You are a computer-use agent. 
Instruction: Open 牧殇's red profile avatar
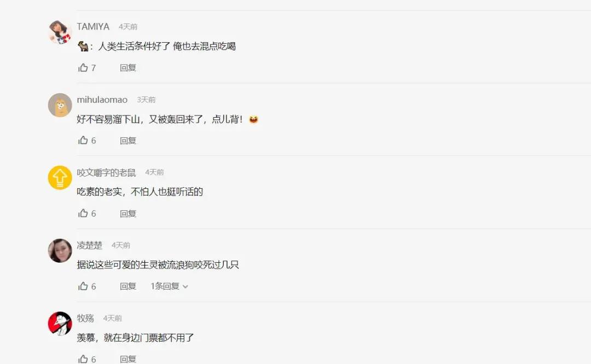point(60,323)
